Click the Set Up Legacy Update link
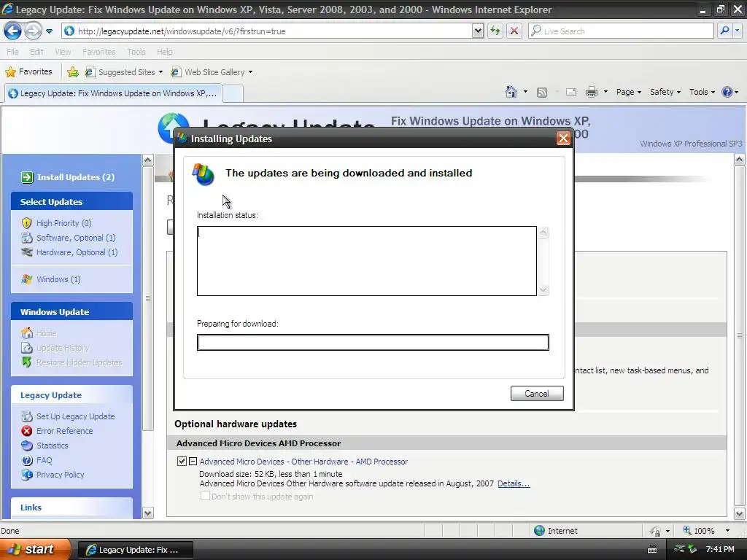This screenshot has width=747, height=560. pos(75,416)
